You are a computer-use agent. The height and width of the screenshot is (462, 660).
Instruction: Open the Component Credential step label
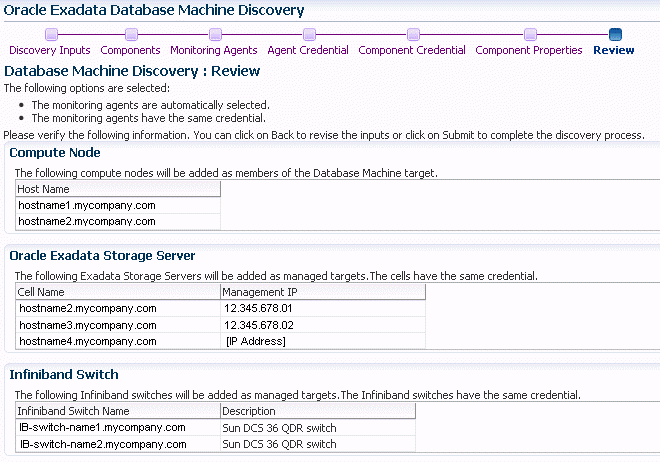click(412, 50)
